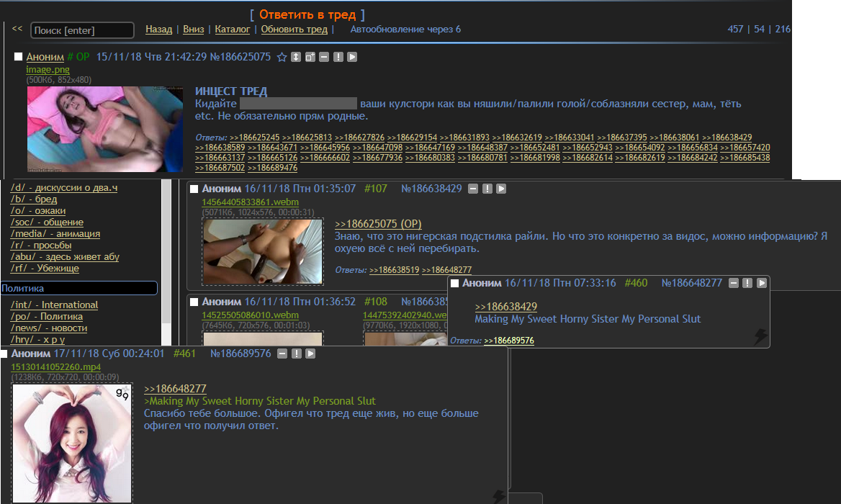This screenshot has width=841, height=504.
Task: Report the OP post using the exclamation icon
Action: (x=338, y=57)
